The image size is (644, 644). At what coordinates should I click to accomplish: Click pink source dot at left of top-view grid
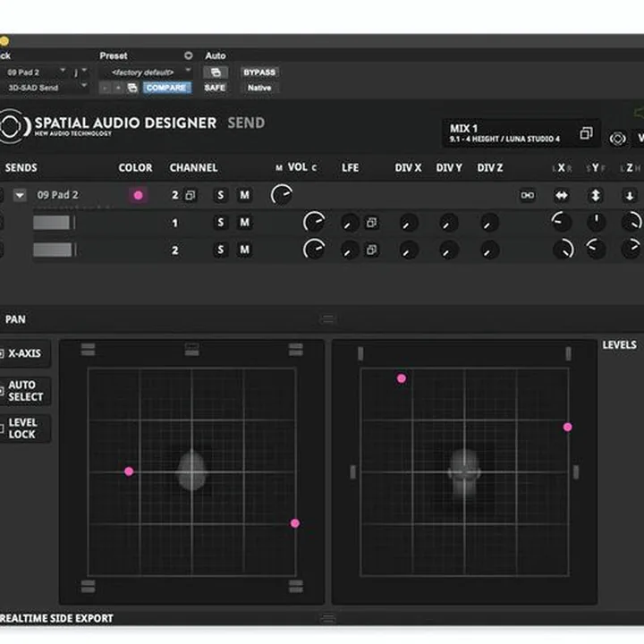[129, 471]
